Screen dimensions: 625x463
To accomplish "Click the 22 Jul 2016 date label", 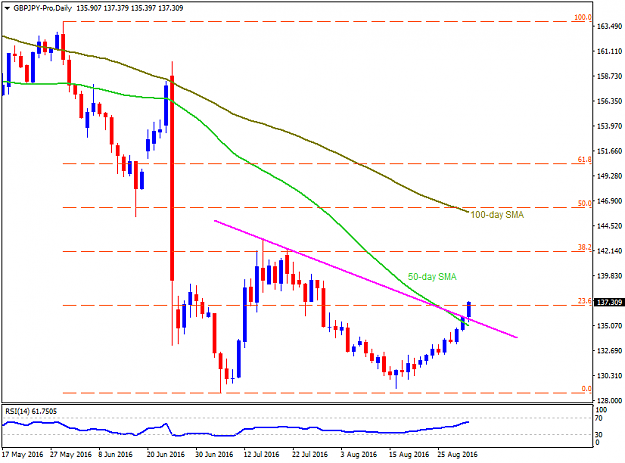I will tap(310, 454).
